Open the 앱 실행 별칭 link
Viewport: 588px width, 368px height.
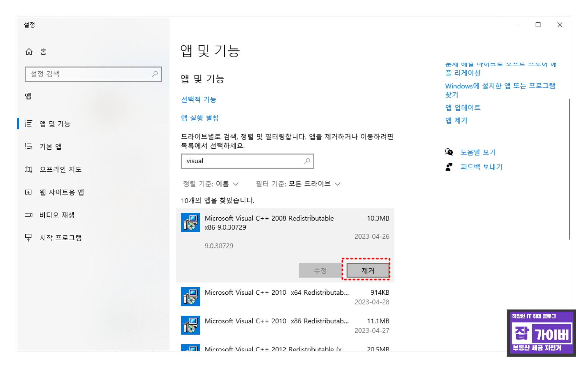(200, 118)
